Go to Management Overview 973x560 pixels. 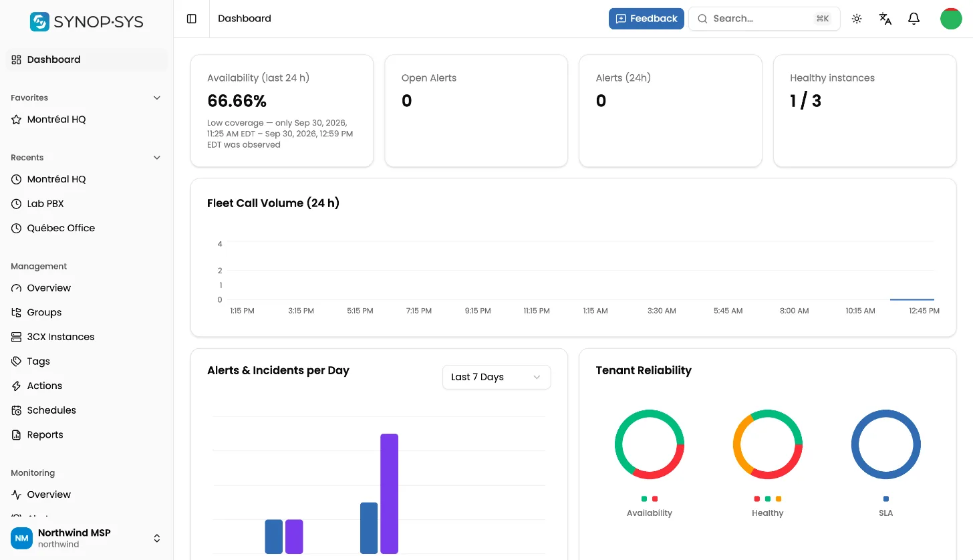[x=87, y=288]
